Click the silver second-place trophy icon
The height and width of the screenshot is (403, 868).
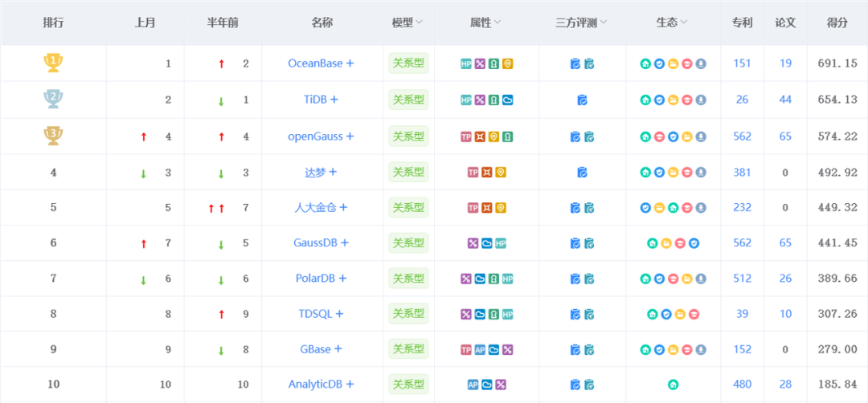click(x=53, y=100)
